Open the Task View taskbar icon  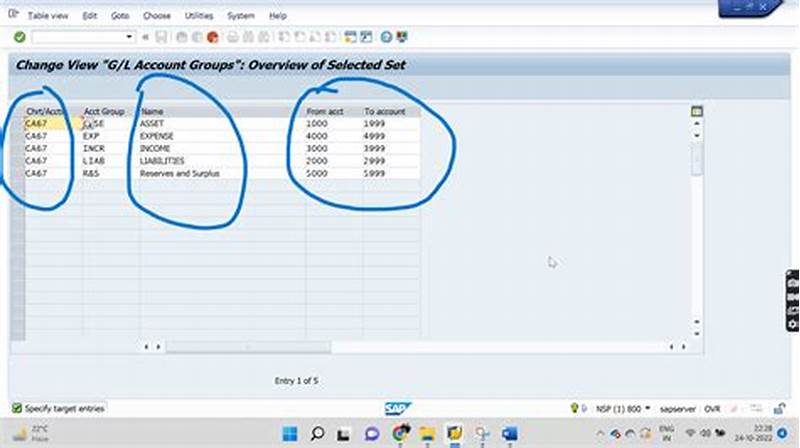coord(343,434)
